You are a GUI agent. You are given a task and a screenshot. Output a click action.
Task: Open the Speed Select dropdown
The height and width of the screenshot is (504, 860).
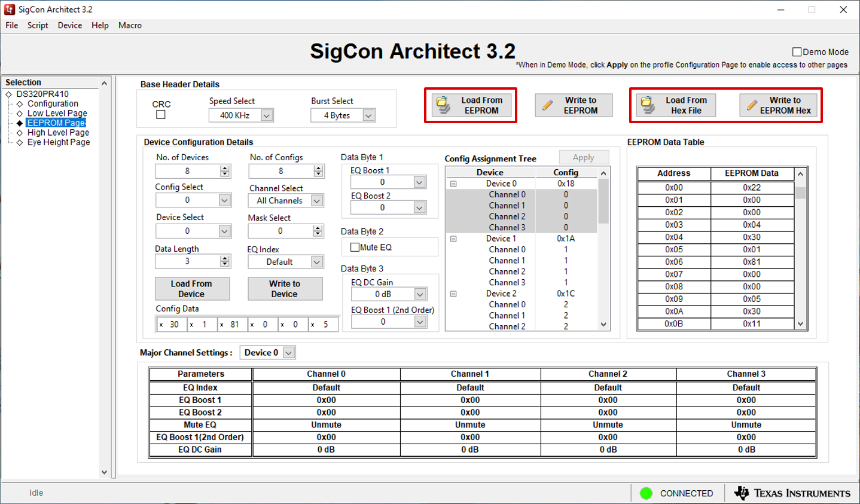tap(267, 115)
